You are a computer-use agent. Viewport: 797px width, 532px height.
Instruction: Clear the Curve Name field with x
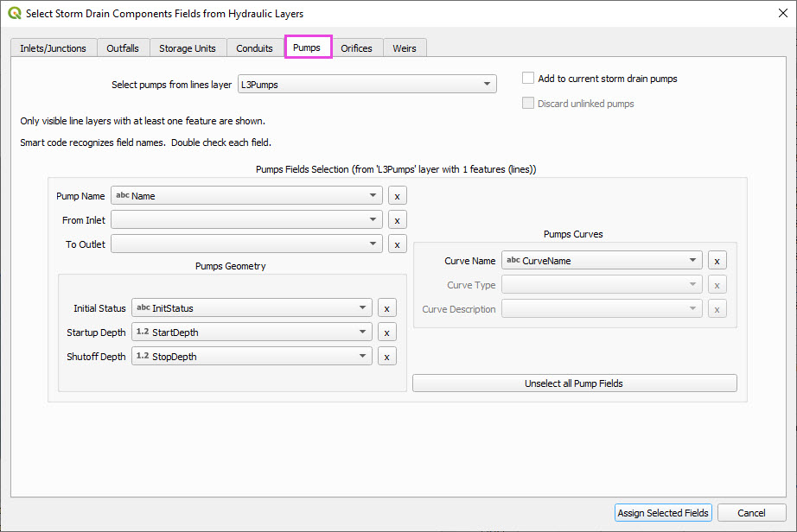pos(717,261)
